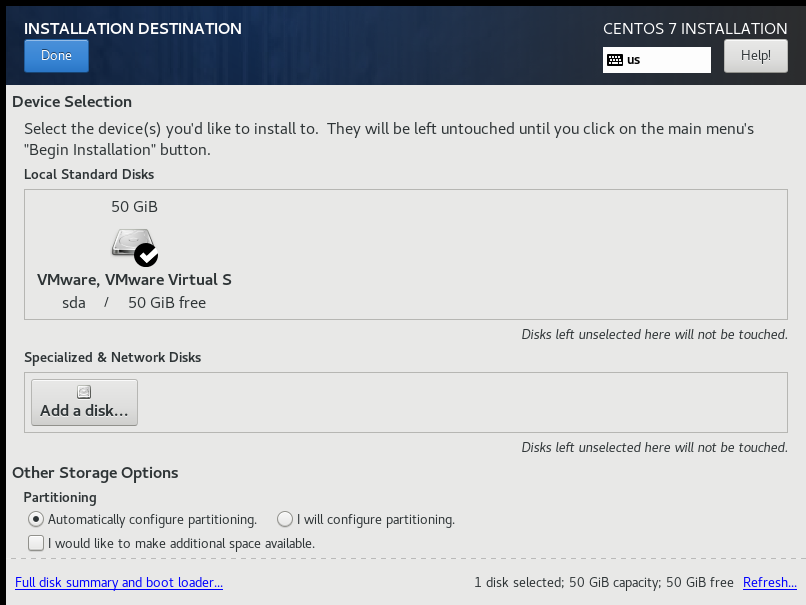The width and height of the screenshot is (806, 605).
Task: Click the sda 50 GiB free text
Action: coord(134,303)
